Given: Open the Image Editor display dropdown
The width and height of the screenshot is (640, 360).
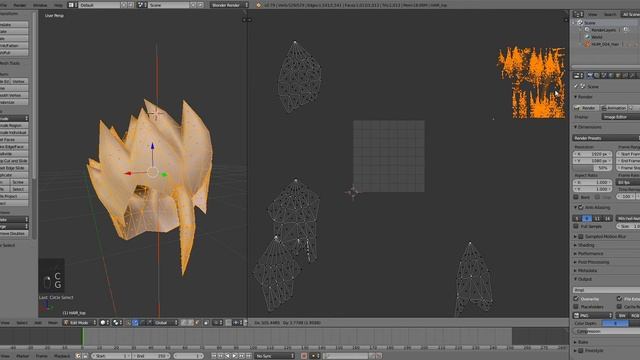Looking at the screenshot, I should (620, 117).
